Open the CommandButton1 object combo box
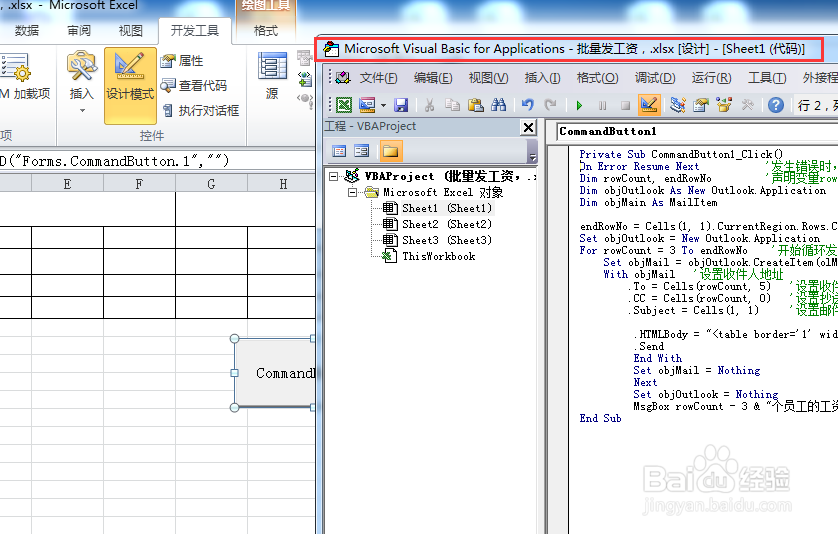The height and width of the screenshot is (534, 838). pos(697,131)
